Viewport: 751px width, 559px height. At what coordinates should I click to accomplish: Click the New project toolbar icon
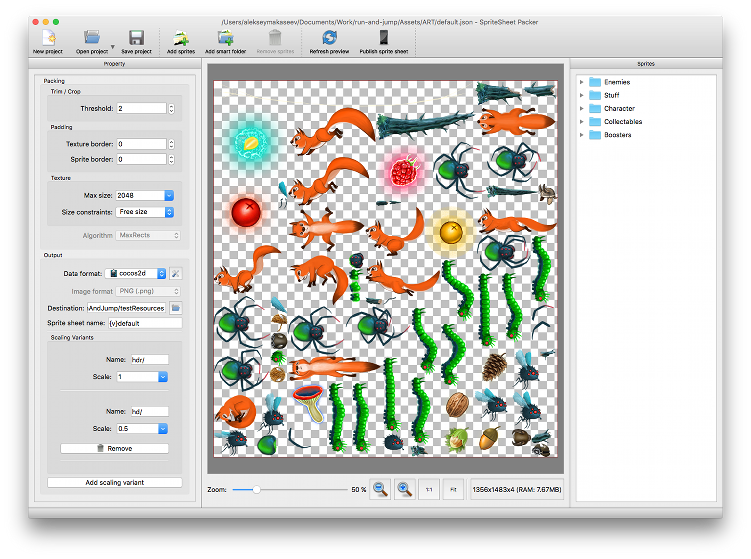coord(48,38)
